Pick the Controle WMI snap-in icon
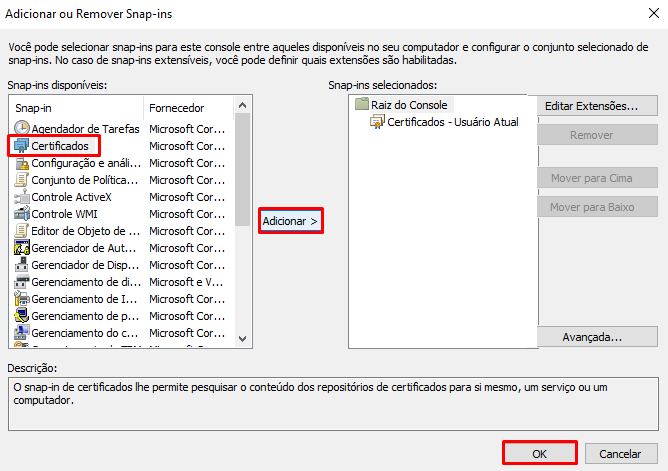The width and height of the screenshot is (668, 471). [22, 214]
